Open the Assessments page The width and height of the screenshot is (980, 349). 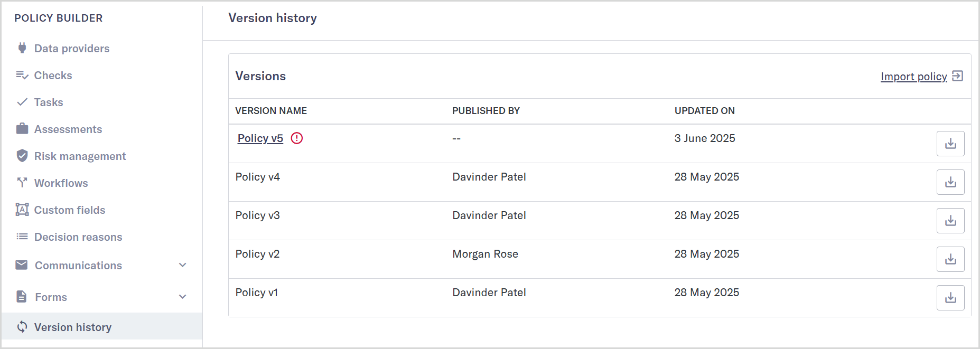(68, 129)
